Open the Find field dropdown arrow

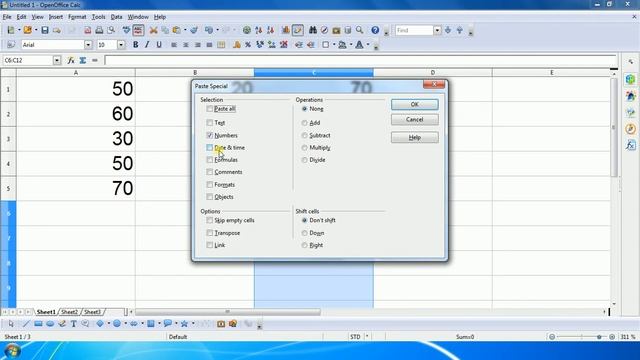(437, 30)
